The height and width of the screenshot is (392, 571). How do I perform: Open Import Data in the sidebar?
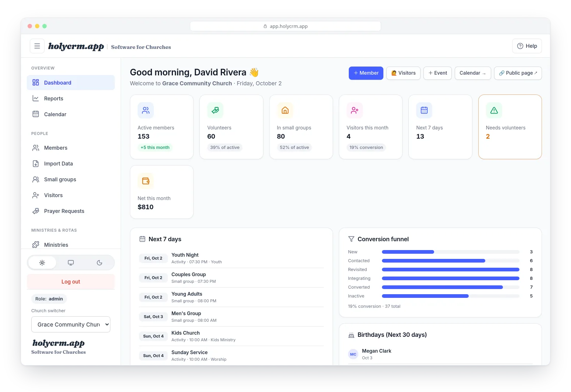tap(71, 163)
